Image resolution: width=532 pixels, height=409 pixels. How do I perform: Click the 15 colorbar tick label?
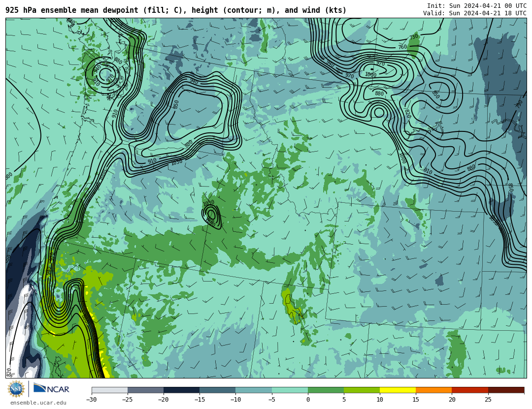click(x=416, y=400)
